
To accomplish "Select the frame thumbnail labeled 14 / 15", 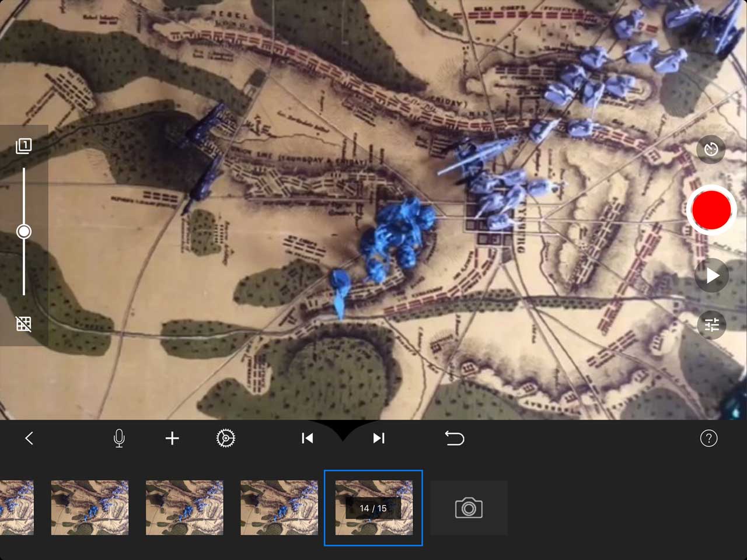I will point(373,508).
